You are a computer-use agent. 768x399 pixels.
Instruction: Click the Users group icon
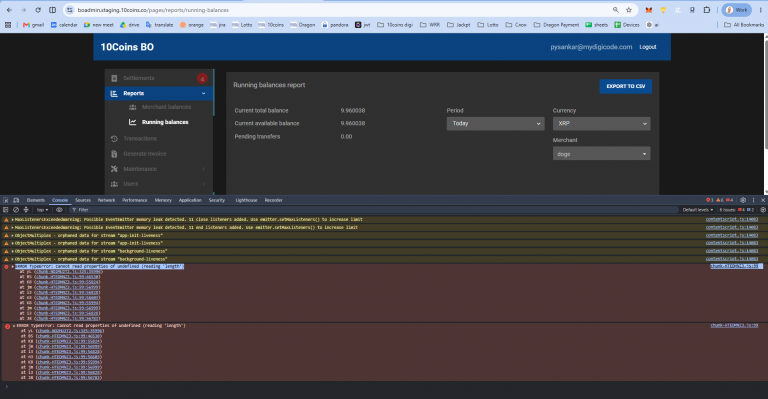point(114,184)
